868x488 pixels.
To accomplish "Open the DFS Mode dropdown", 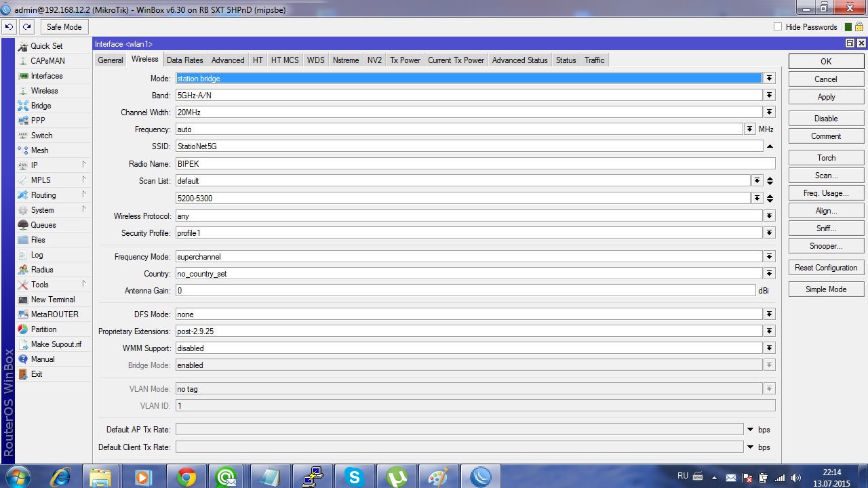I will [769, 314].
